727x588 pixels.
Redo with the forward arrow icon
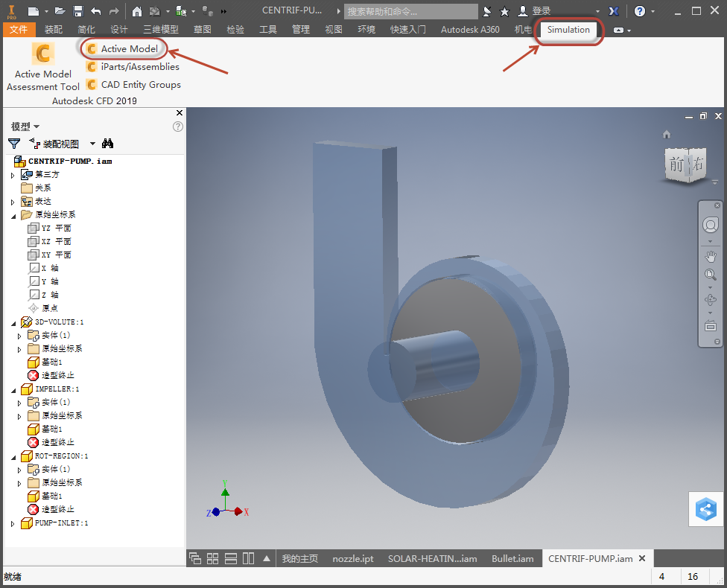click(114, 11)
